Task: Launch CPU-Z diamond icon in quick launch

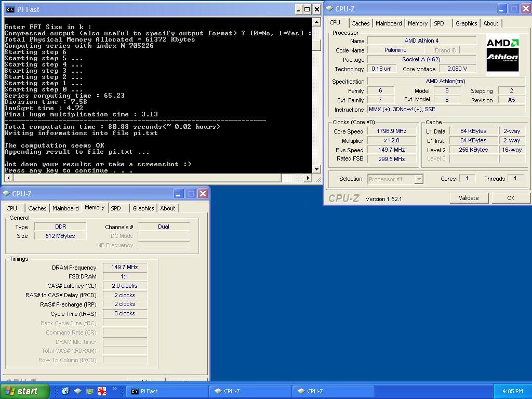Action: tap(78, 391)
